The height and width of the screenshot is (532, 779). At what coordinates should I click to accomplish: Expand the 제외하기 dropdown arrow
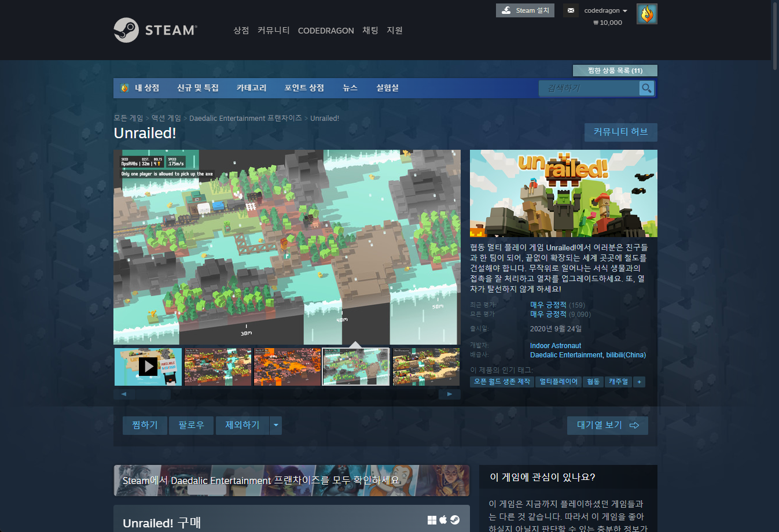275,425
